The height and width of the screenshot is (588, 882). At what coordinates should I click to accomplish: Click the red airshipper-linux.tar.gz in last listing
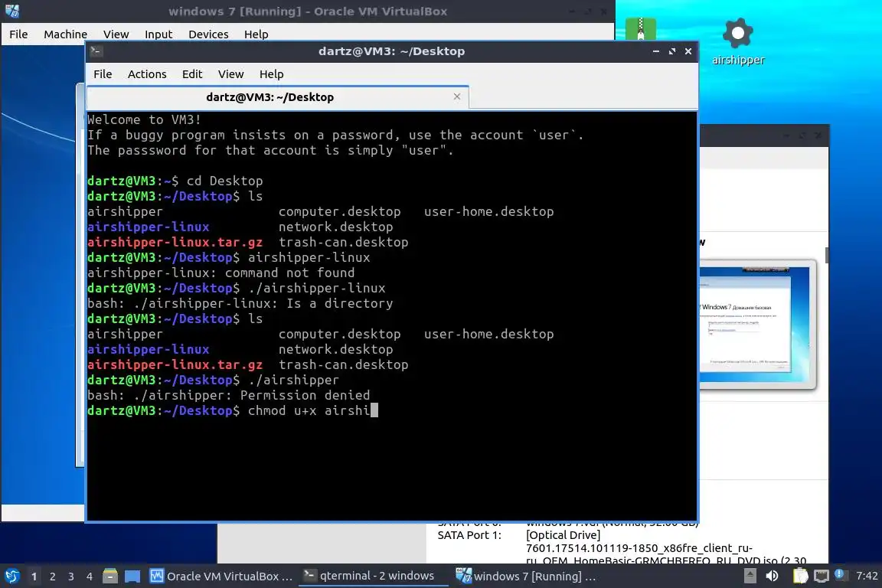click(175, 364)
